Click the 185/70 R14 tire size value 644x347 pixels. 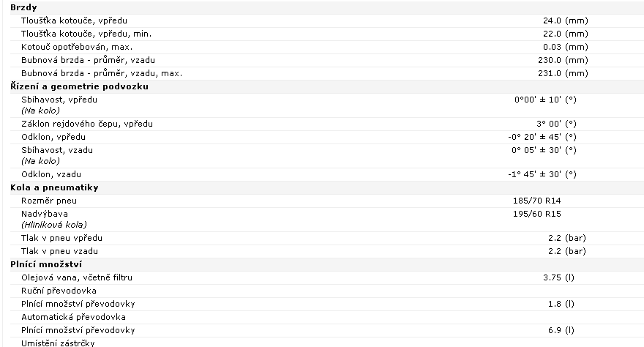[537, 201]
